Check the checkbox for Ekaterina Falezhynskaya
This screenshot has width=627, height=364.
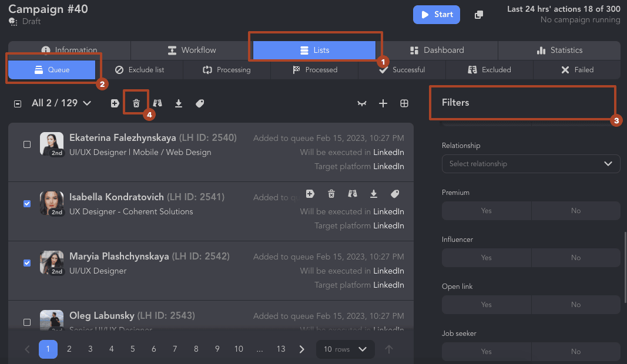(26, 144)
